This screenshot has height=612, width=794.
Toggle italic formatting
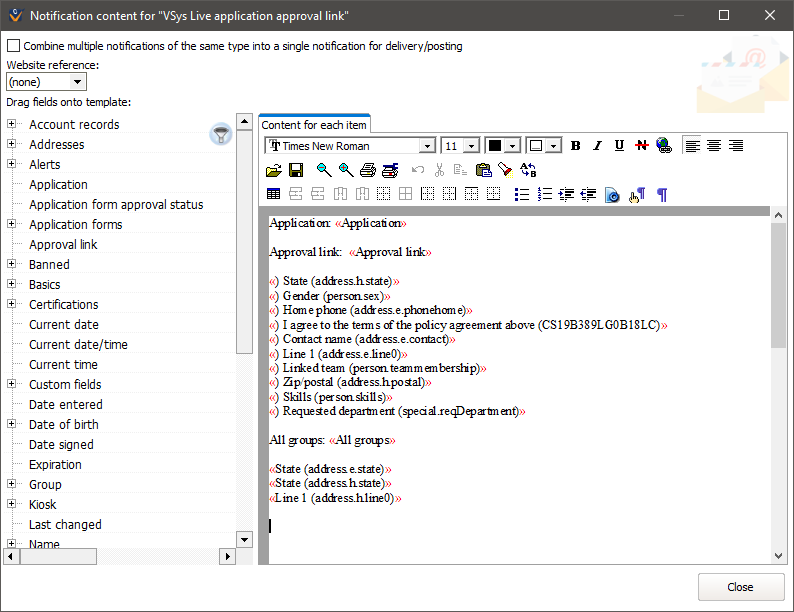[598, 146]
